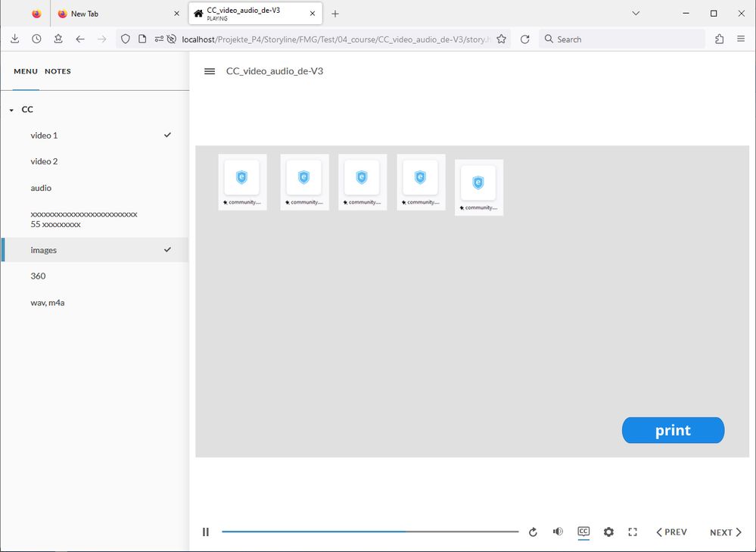
Task: Switch to the NOTES tab
Action: click(x=58, y=71)
